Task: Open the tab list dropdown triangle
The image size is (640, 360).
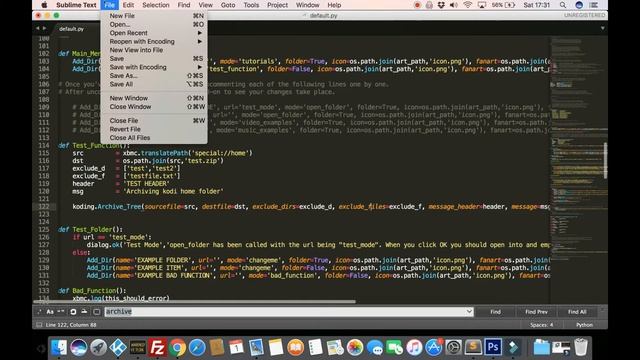Action: [602, 28]
